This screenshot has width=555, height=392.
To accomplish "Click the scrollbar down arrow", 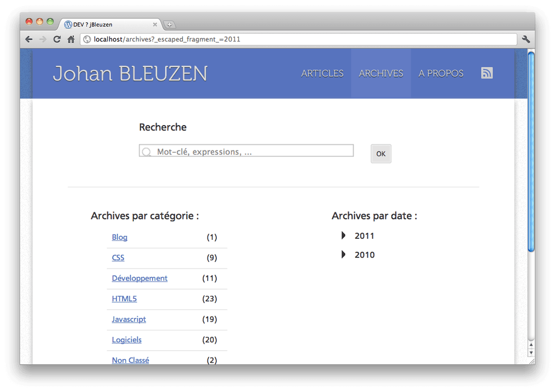I will coord(531,353).
